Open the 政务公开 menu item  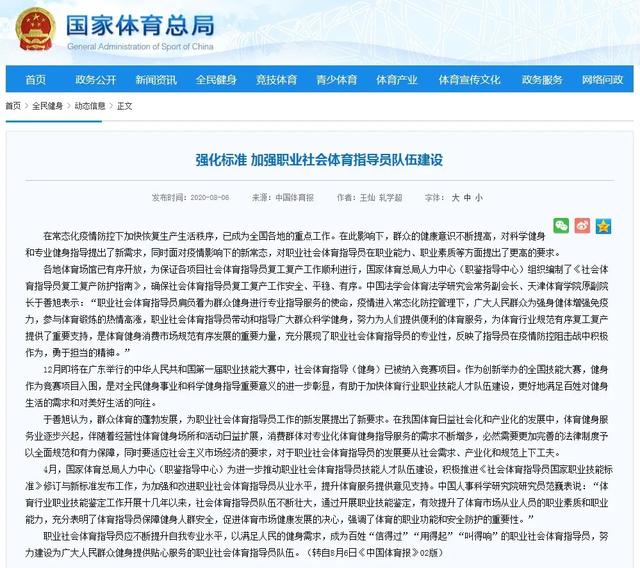click(96, 79)
